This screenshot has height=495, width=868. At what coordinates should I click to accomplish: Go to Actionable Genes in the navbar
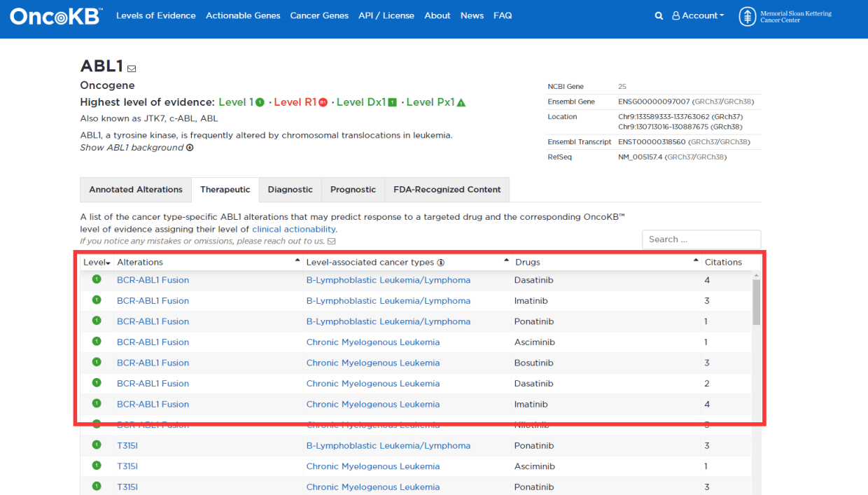(243, 15)
